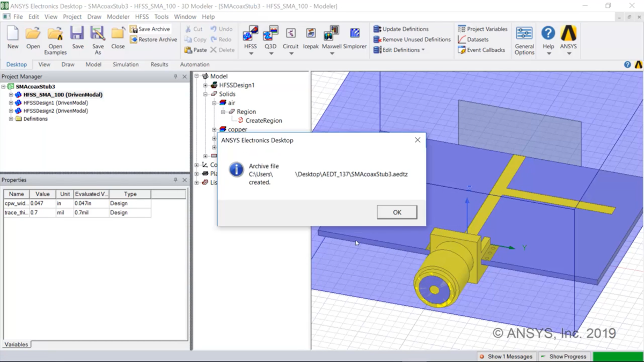Open the File menu
Screen dimensions: 644x362
(18, 17)
